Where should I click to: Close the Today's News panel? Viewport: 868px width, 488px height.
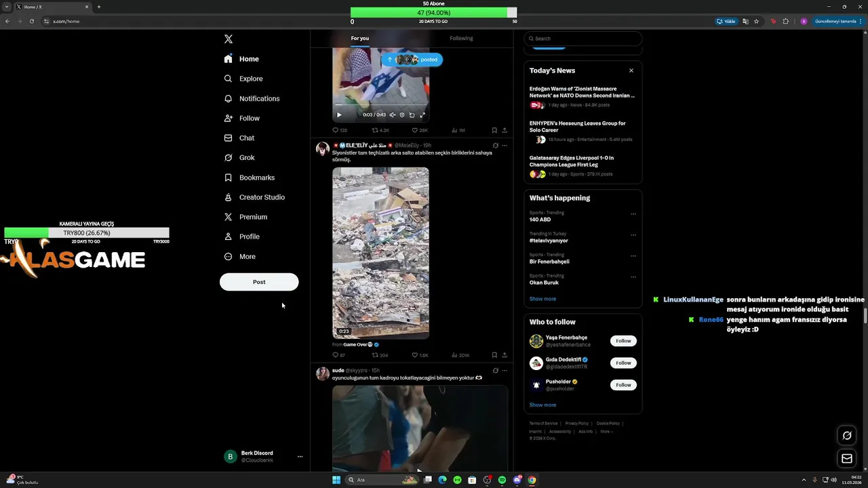pos(631,70)
